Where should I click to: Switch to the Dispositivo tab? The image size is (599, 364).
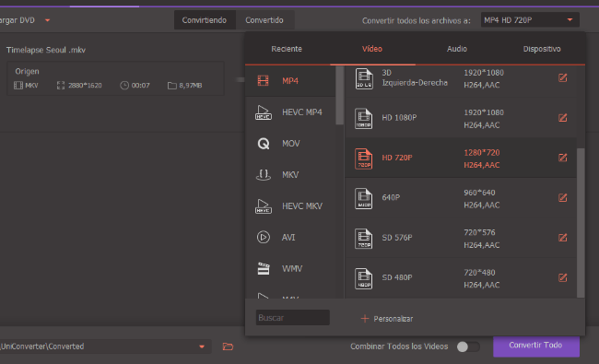pos(542,49)
